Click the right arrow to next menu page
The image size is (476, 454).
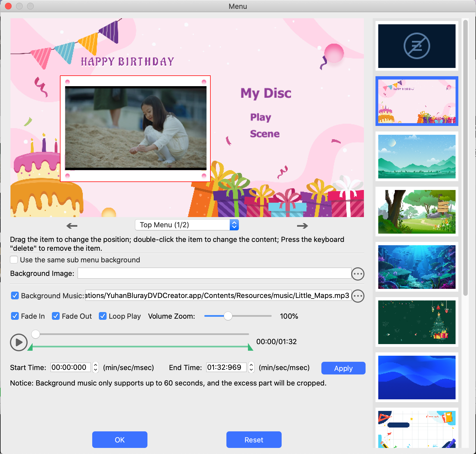(302, 226)
